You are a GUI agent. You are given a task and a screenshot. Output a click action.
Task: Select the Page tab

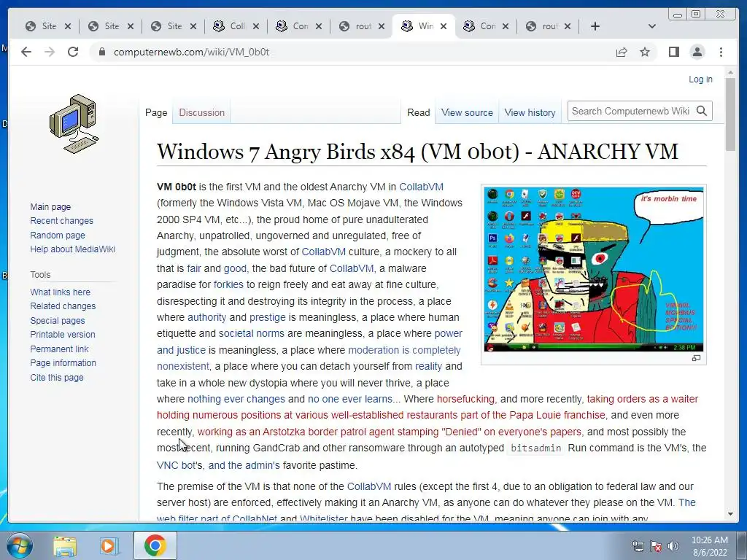[156, 113]
